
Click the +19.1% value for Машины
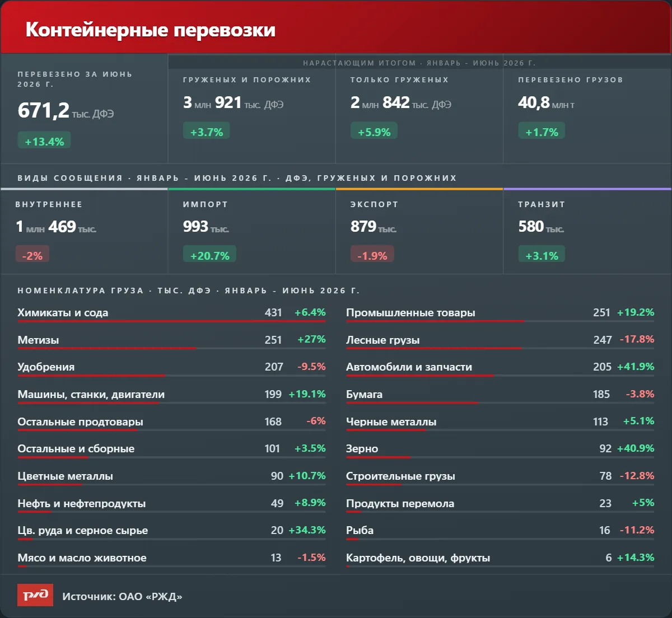click(307, 394)
